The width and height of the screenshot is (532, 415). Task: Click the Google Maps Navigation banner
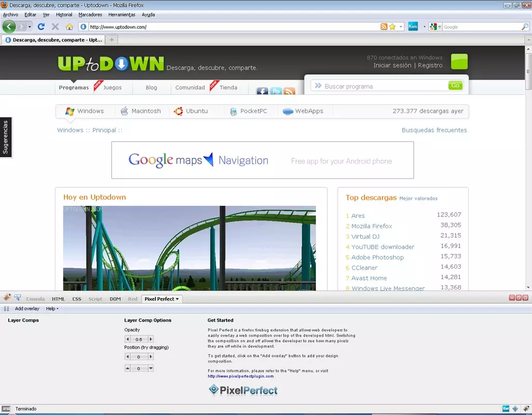pyautogui.click(x=262, y=160)
